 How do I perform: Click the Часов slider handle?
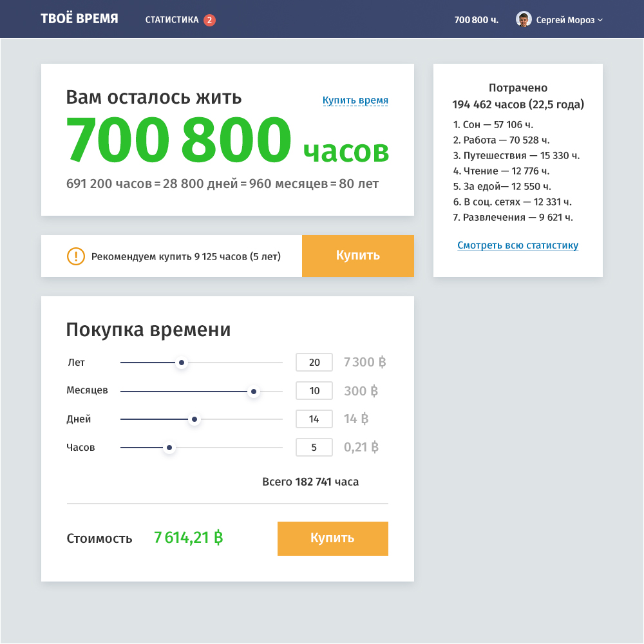169,448
